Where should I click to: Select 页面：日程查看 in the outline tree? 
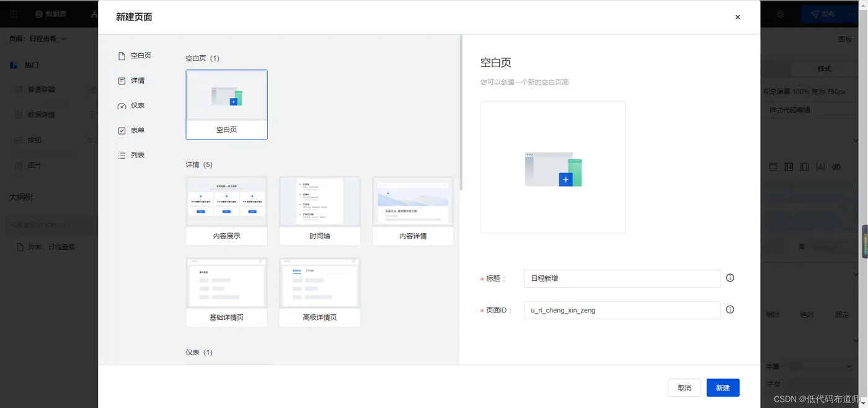click(46, 247)
